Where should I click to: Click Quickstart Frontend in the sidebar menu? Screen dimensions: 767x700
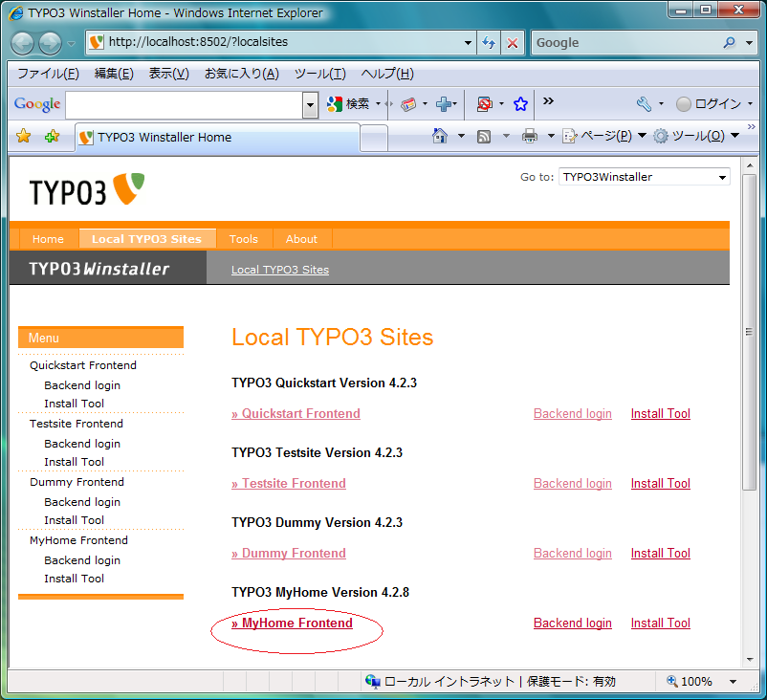point(83,365)
